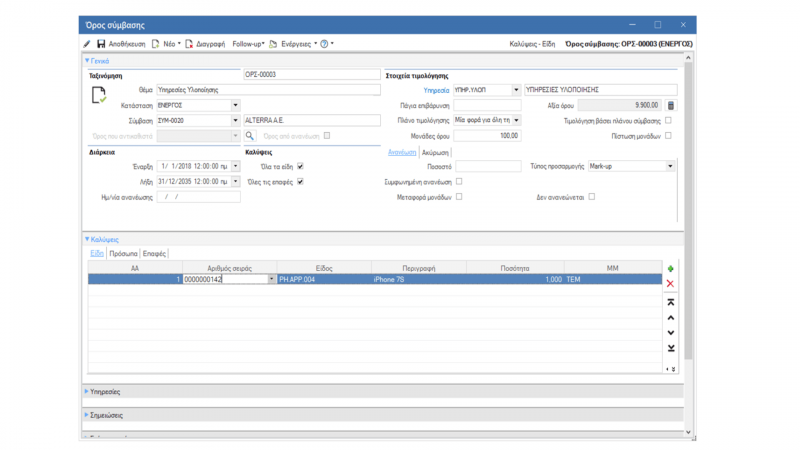Switch to the Πρόσωπα tab

pyautogui.click(x=123, y=254)
